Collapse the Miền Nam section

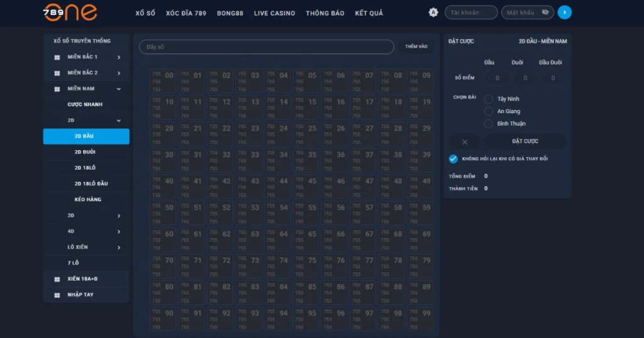click(x=119, y=89)
